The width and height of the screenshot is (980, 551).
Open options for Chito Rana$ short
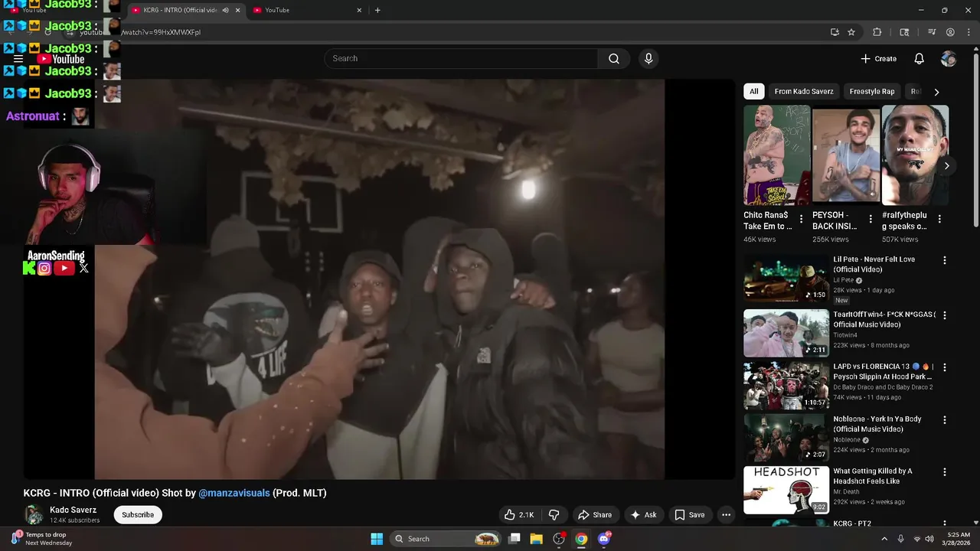click(801, 219)
